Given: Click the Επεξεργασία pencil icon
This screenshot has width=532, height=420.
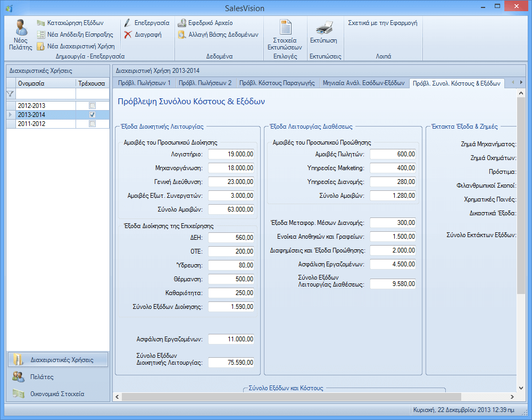Looking at the screenshot, I should click(128, 23).
